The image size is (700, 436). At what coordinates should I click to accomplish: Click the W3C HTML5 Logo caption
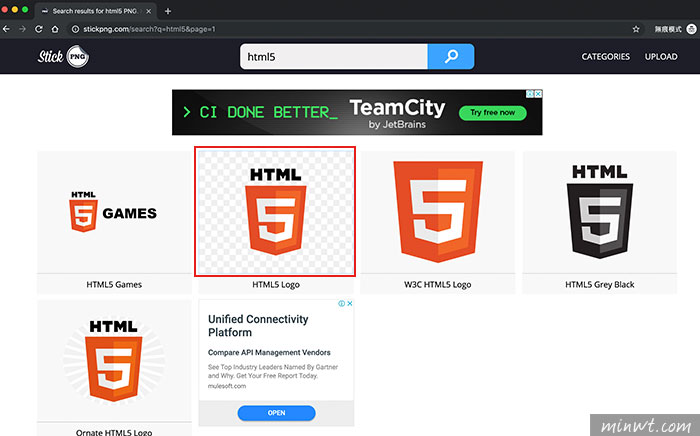436,284
